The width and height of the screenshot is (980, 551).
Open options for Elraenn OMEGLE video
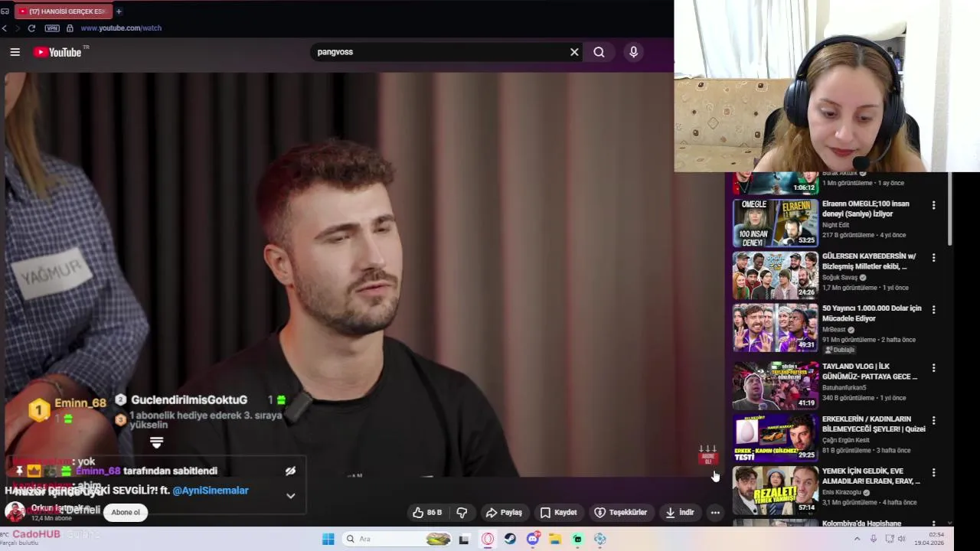[933, 205]
